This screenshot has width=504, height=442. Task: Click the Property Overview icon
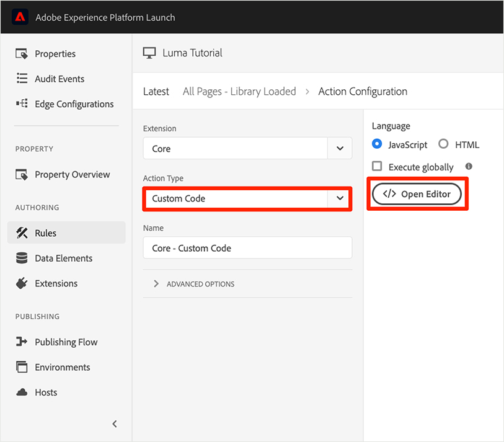pyautogui.click(x=22, y=175)
